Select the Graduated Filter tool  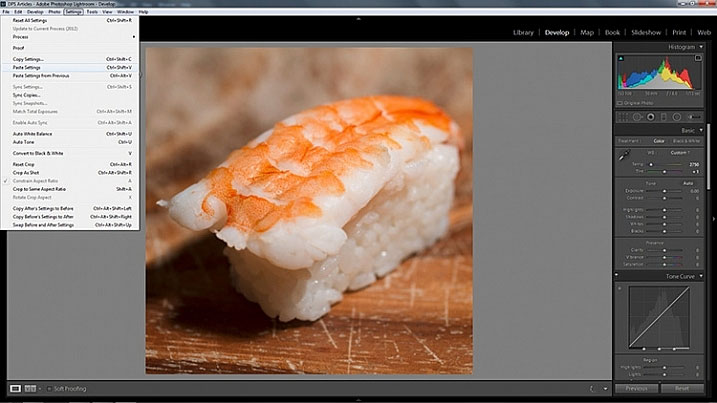(x=663, y=117)
